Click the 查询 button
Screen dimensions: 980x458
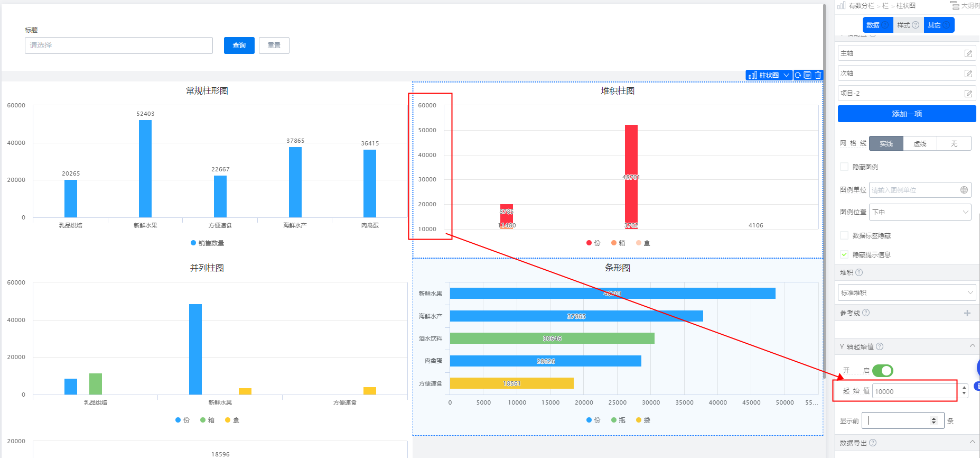click(239, 45)
